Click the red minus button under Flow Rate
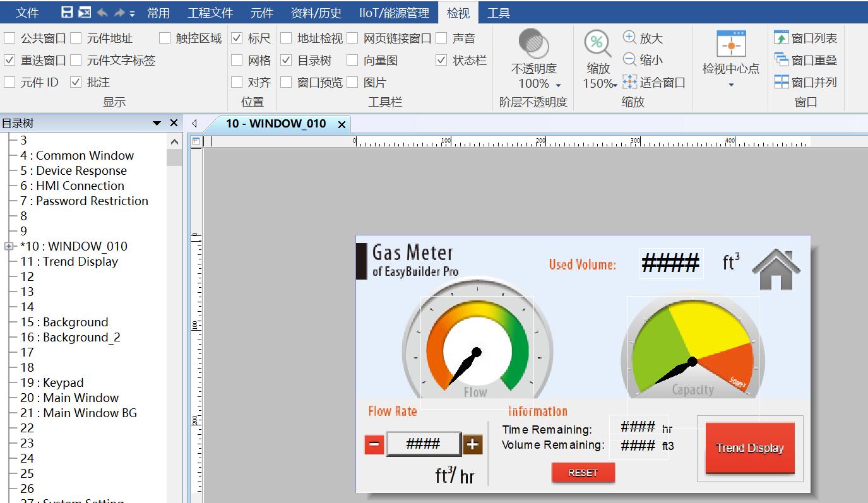This screenshot has height=503, width=868. [374, 445]
